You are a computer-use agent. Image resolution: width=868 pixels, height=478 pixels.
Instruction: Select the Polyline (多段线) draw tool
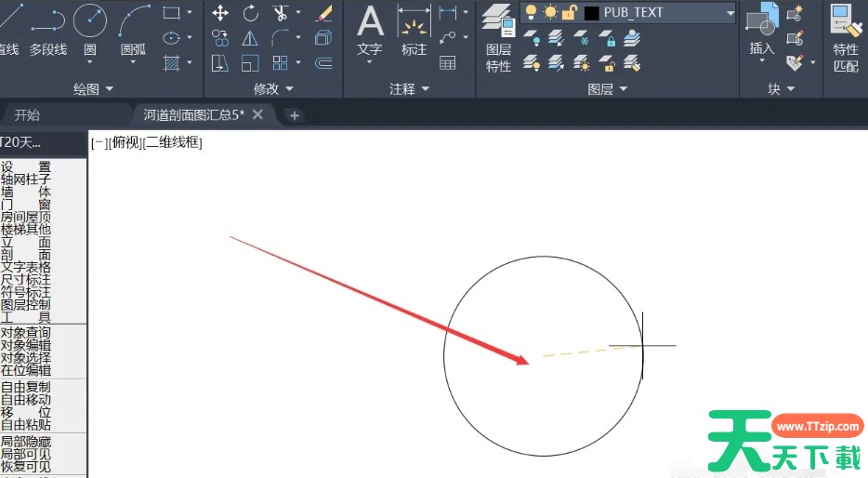click(48, 31)
